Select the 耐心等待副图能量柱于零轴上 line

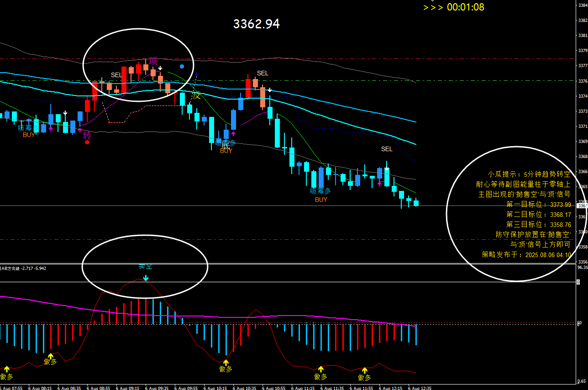523,184
